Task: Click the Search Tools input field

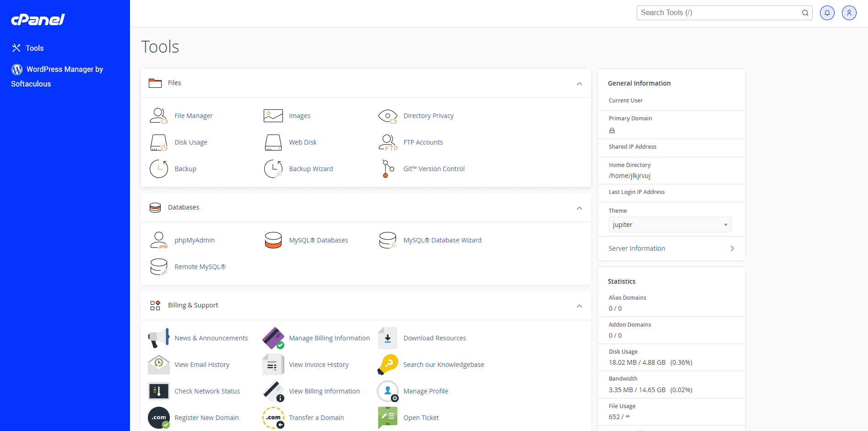Action: [x=719, y=12]
